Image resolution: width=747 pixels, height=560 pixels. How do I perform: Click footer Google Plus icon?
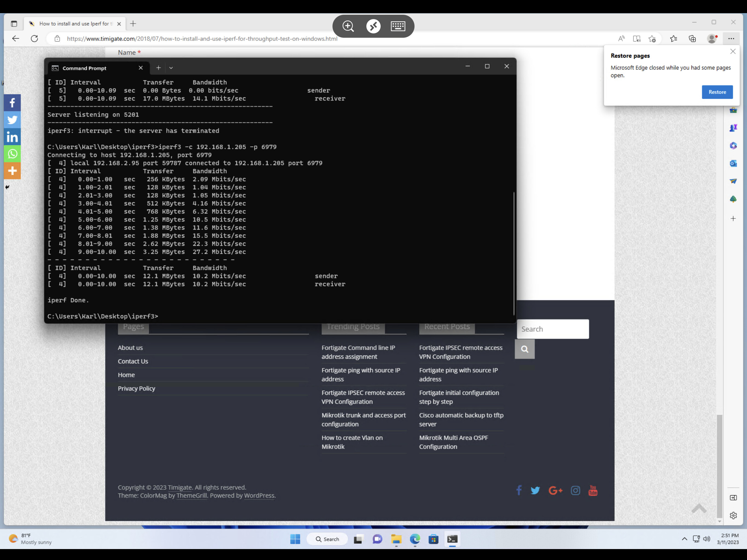coord(555,491)
